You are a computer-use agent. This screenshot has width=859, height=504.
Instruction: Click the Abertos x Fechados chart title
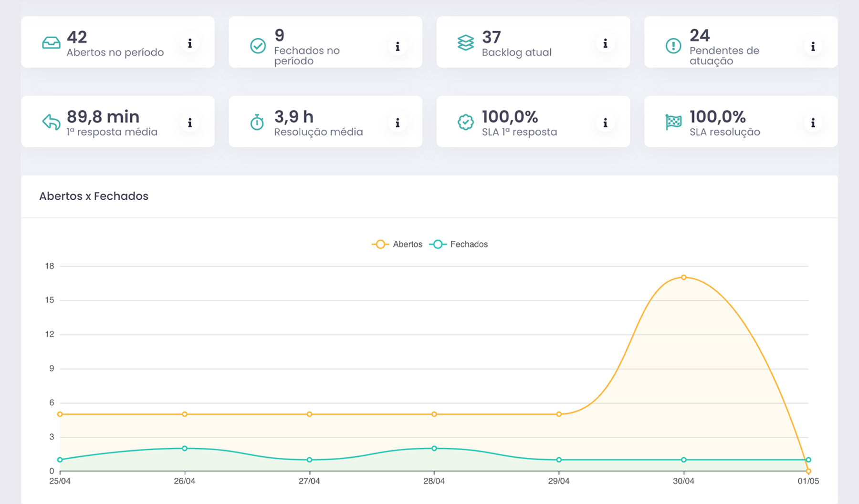point(94,196)
